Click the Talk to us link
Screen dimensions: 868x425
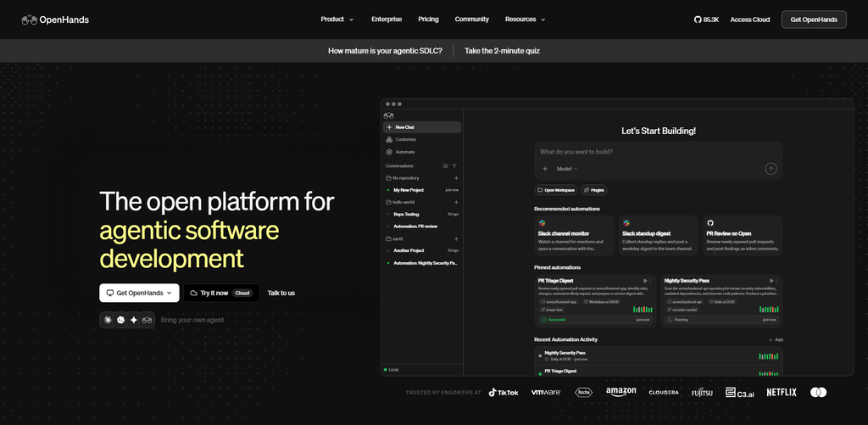(x=281, y=294)
